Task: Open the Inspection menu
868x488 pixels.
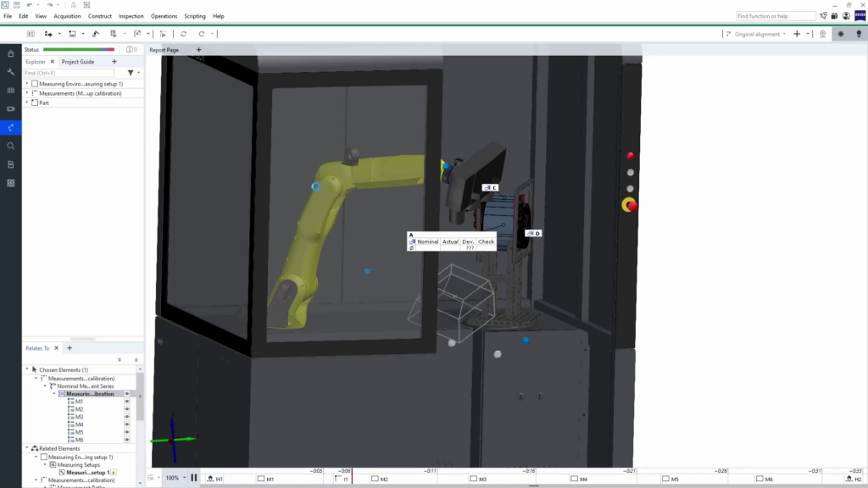Action: tap(131, 16)
